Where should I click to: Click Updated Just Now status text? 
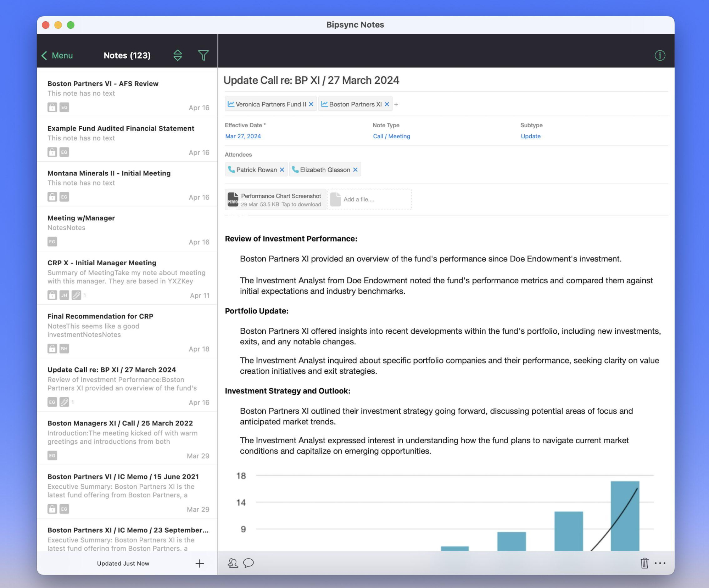tap(123, 564)
